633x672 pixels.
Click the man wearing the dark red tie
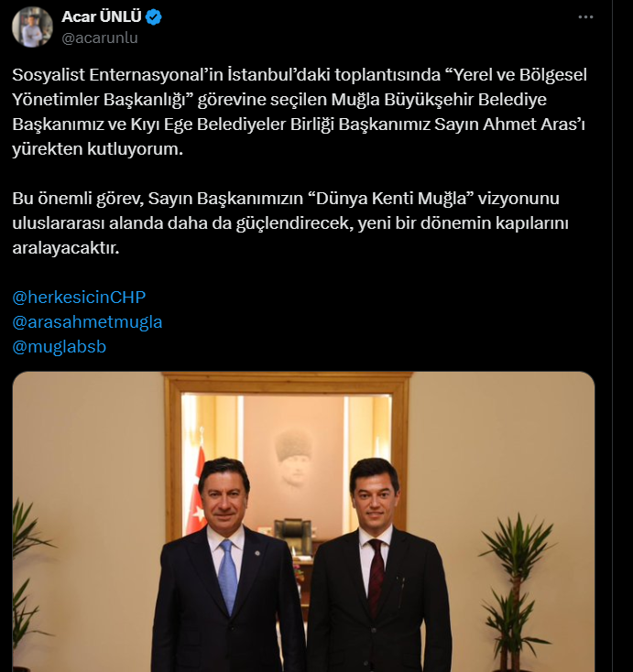(x=378, y=566)
